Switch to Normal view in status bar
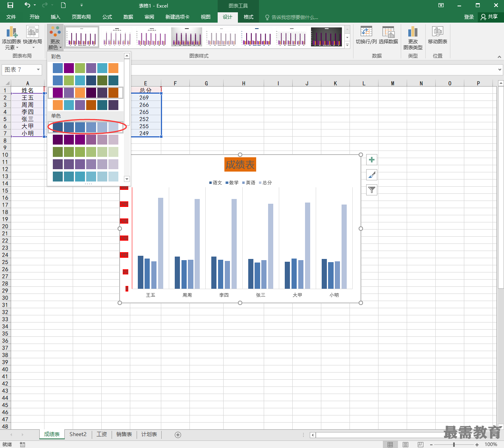504x448 pixels. 390,444
